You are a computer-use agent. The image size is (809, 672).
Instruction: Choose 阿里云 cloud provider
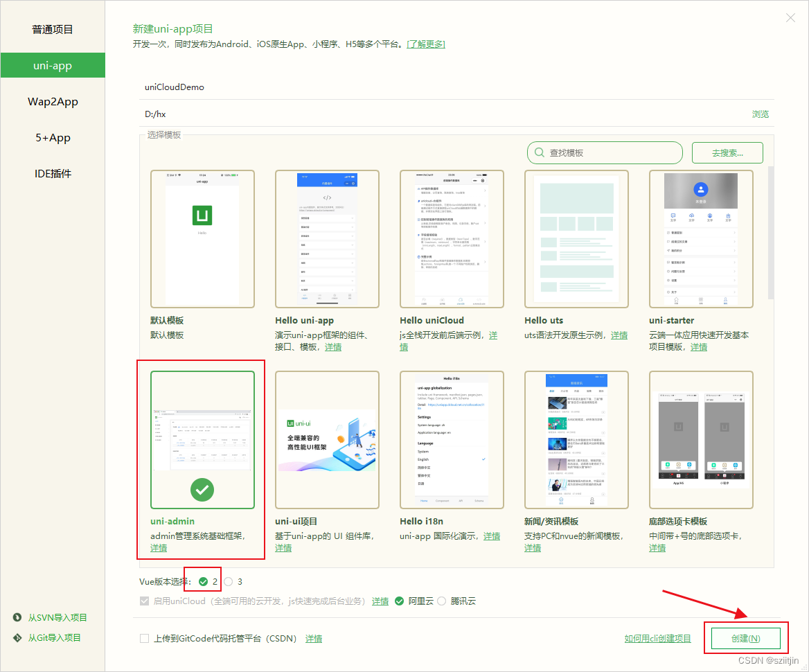click(400, 601)
